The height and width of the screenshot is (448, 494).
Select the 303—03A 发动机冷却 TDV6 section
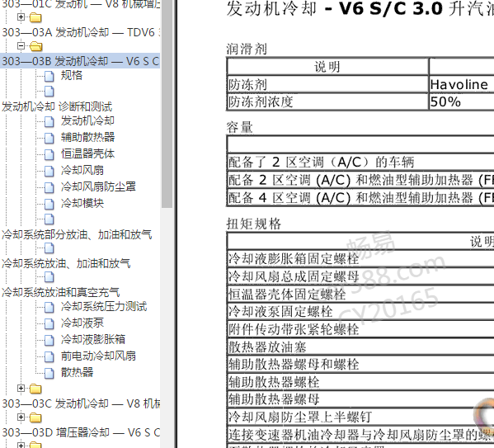tap(81, 32)
